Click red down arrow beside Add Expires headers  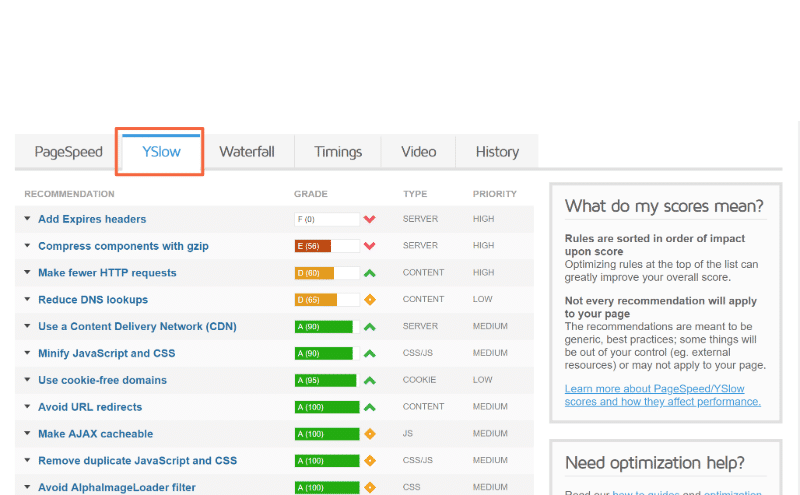pyautogui.click(x=369, y=219)
